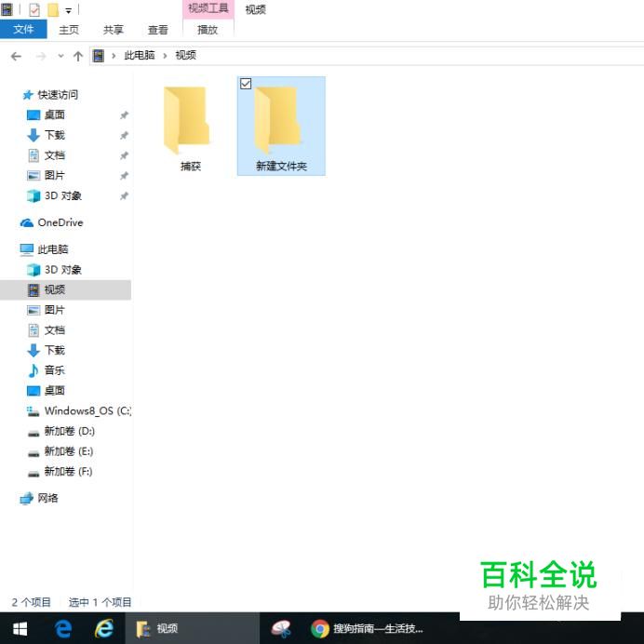Open 下载 under 此电脑
Viewport: 644px width, 644px height.
(55, 350)
